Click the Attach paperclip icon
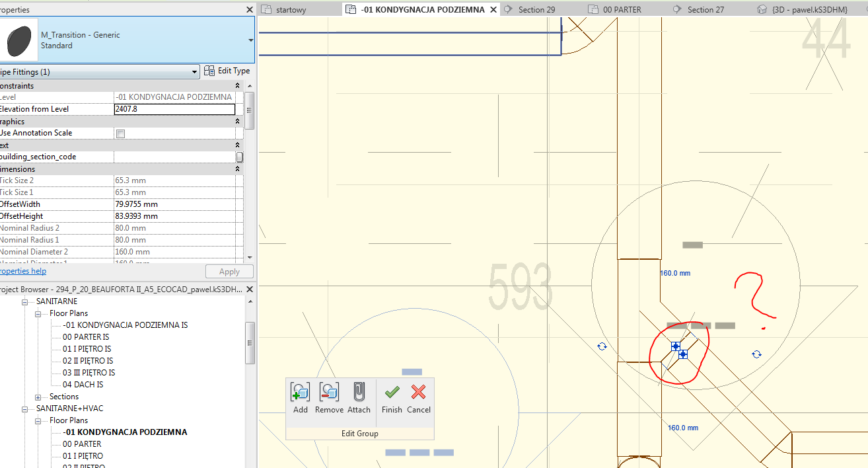 tap(359, 392)
